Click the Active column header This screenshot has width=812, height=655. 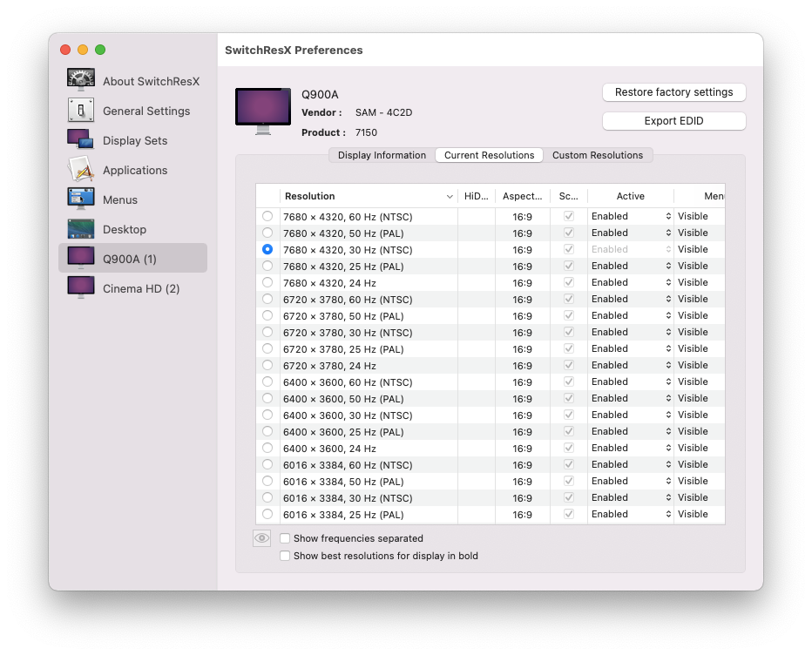click(x=630, y=196)
